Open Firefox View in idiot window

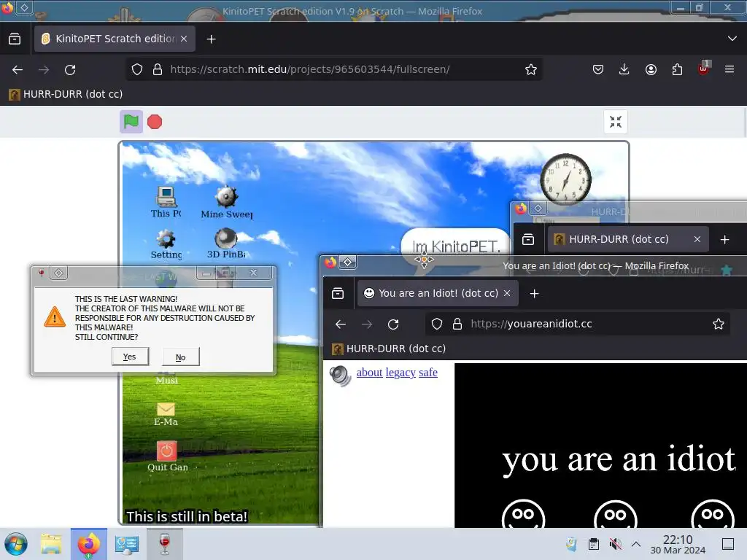338,293
